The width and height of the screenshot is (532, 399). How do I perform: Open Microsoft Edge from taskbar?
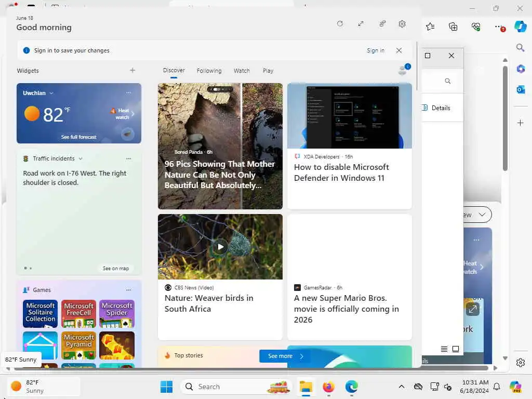352,387
